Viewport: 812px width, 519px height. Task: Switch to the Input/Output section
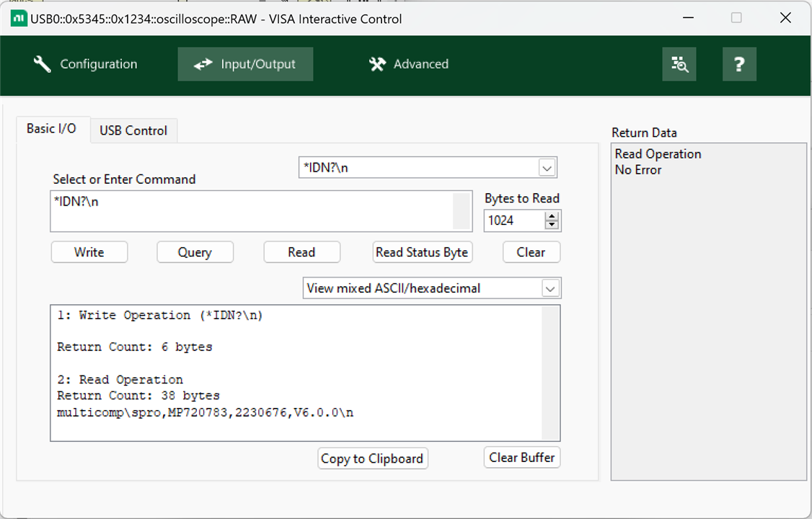click(245, 64)
